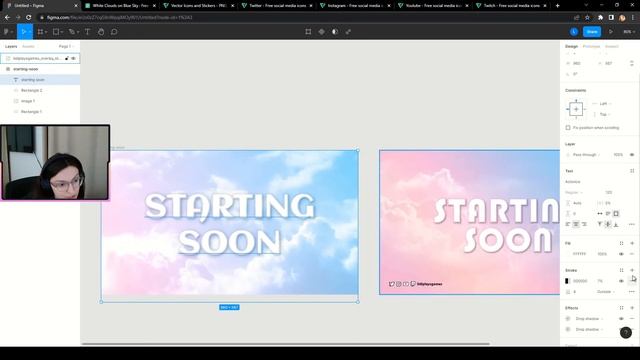This screenshot has height=360, width=640.
Task: Toggle first Drop shadow visibility eye
Action: pyautogui.click(x=621, y=318)
